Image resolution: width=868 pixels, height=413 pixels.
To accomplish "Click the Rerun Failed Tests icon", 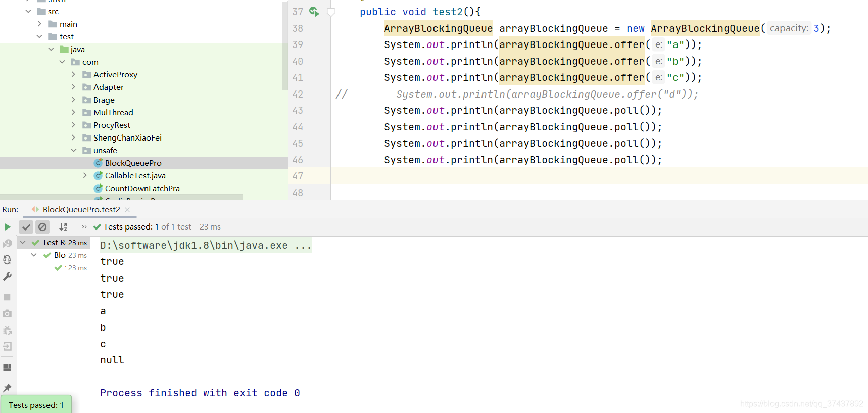I will coord(7,244).
